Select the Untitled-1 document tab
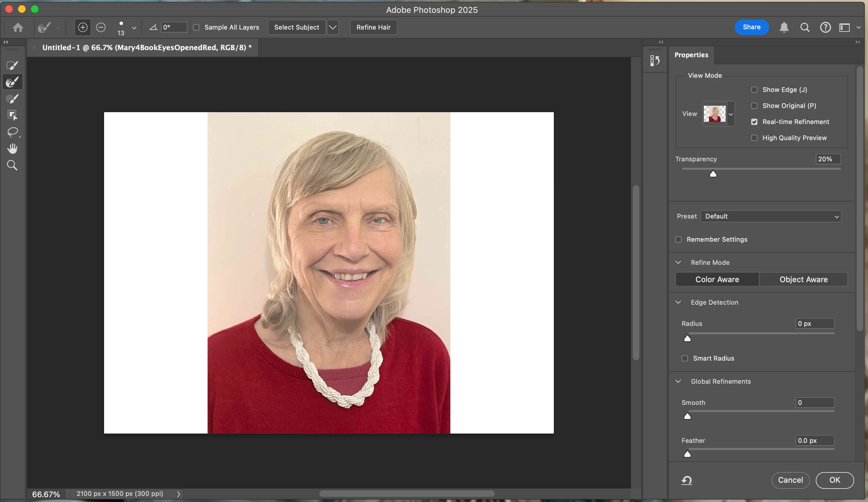The image size is (868, 502). pyautogui.click(x=146, y=48)
